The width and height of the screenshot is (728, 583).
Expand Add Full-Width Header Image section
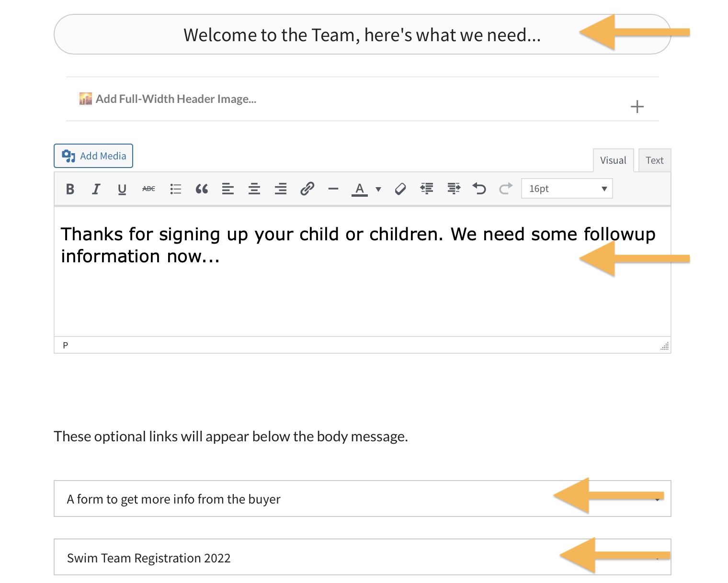click(637, 106)
